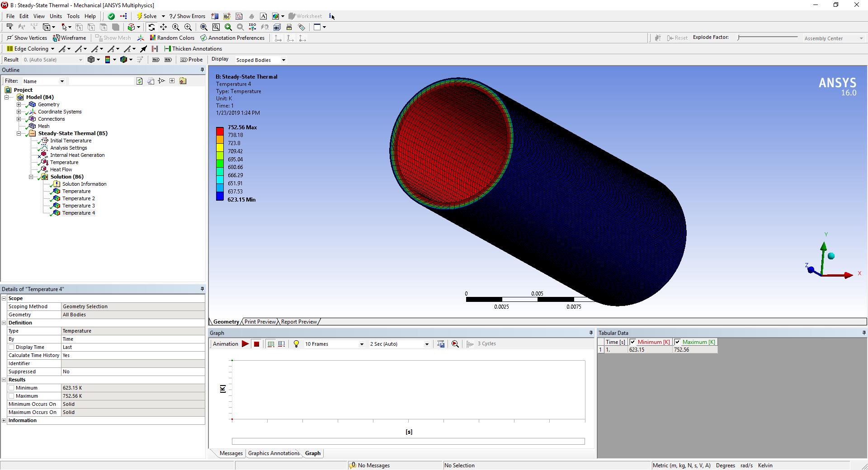Expand the Information section in Details
This screenshot has height=470, width=868.
pyautogui.click(x=4, y=420)
